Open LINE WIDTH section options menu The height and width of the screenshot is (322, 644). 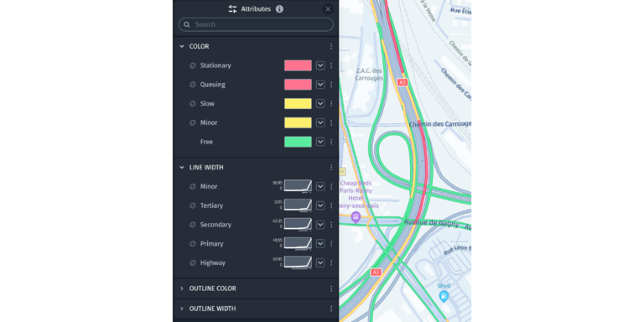pyautogui.click(x=331, y=168)
